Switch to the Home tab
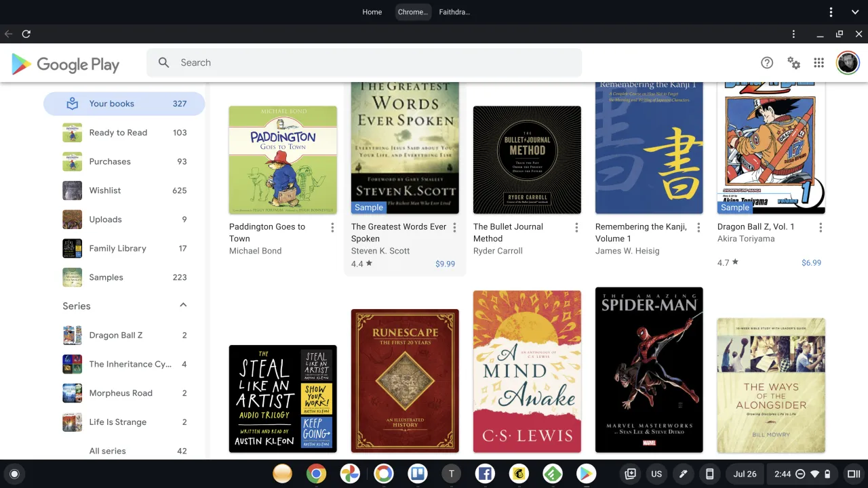The image size is (868, 488). point(372,12)
